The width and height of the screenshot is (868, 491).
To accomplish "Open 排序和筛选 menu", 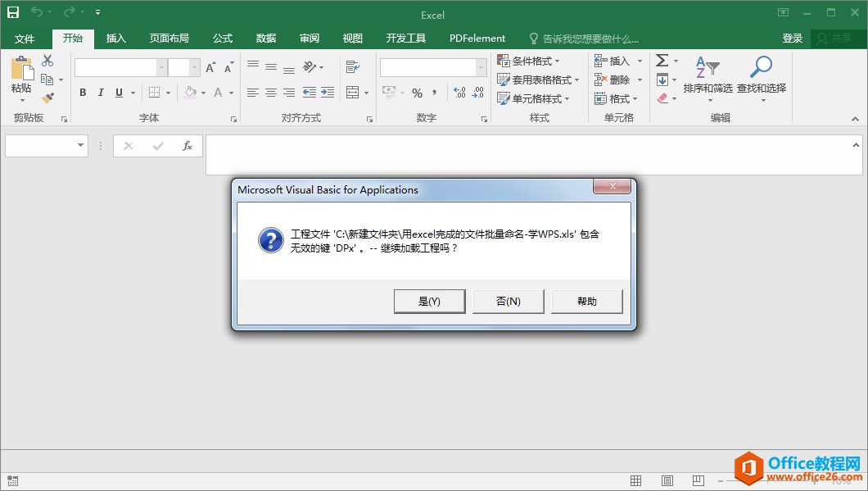I will pyautogui.click(x=708, y=79).
